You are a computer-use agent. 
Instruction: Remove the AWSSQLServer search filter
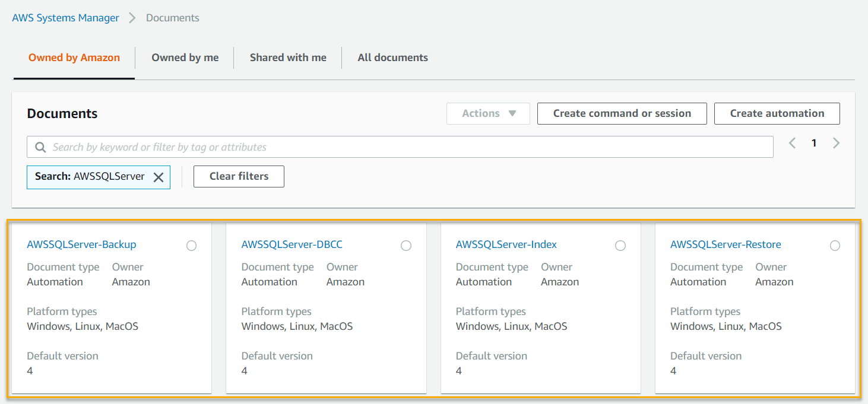[158, 176]
